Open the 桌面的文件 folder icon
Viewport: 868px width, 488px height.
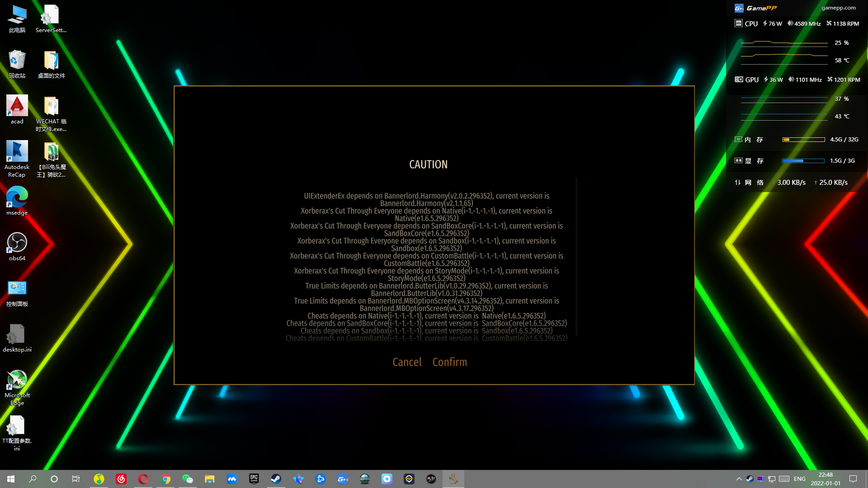[x=51, y=64]
